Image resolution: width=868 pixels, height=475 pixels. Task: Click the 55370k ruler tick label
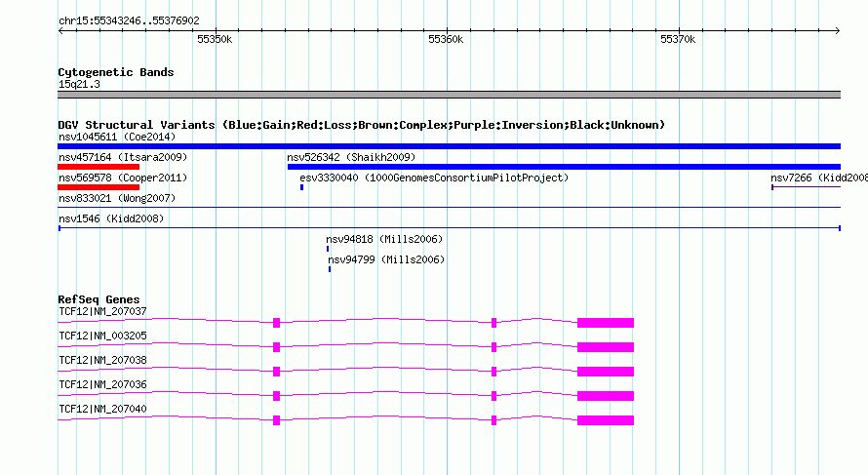click(678, 39)
